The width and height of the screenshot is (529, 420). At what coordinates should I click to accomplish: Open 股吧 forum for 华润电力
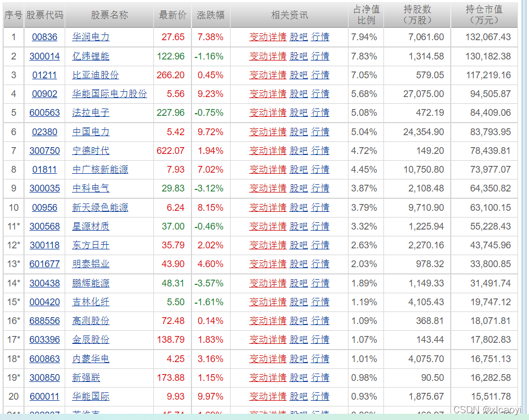298,37
